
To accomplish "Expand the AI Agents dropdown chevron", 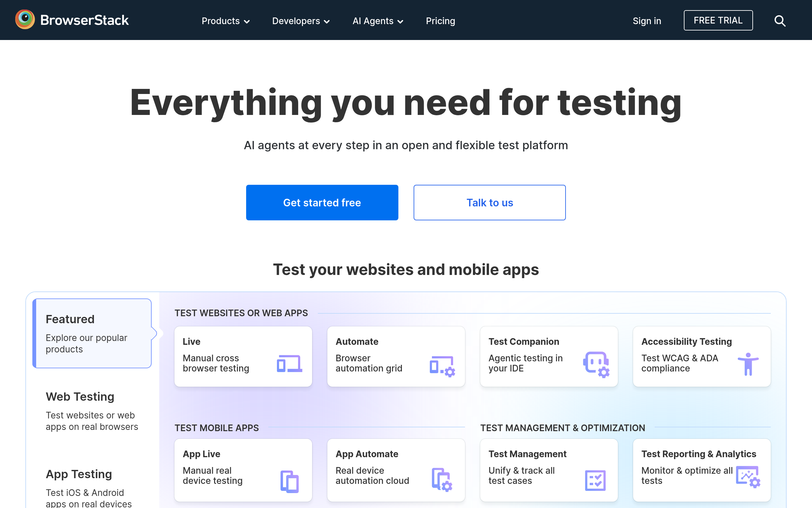I will (400, 22).
